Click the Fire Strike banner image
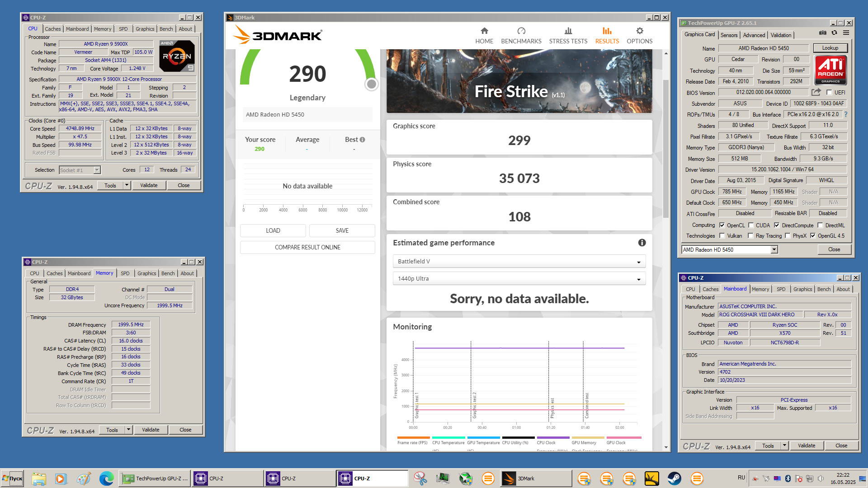The image size is (868, 488). pos(519,81)
